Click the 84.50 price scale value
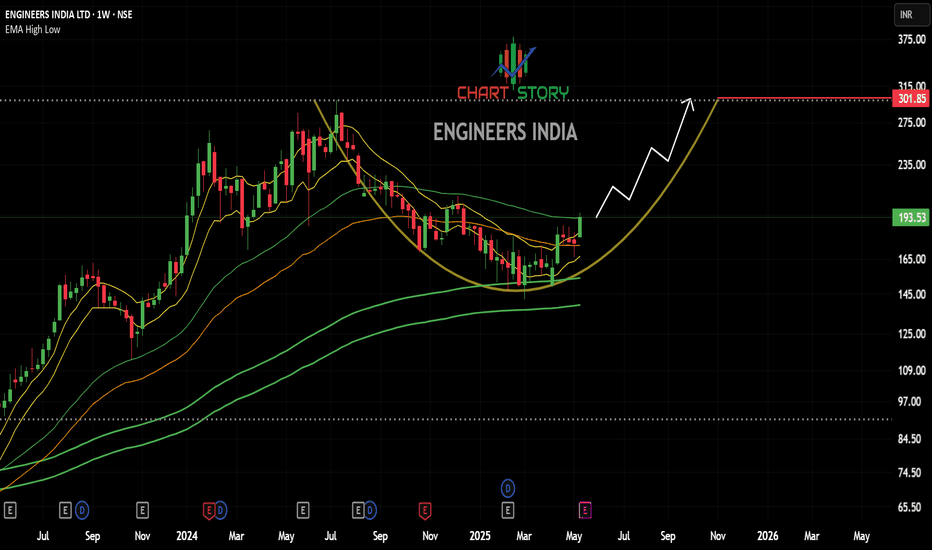This screenshot has height=550, width=932. tap(909, 439)
